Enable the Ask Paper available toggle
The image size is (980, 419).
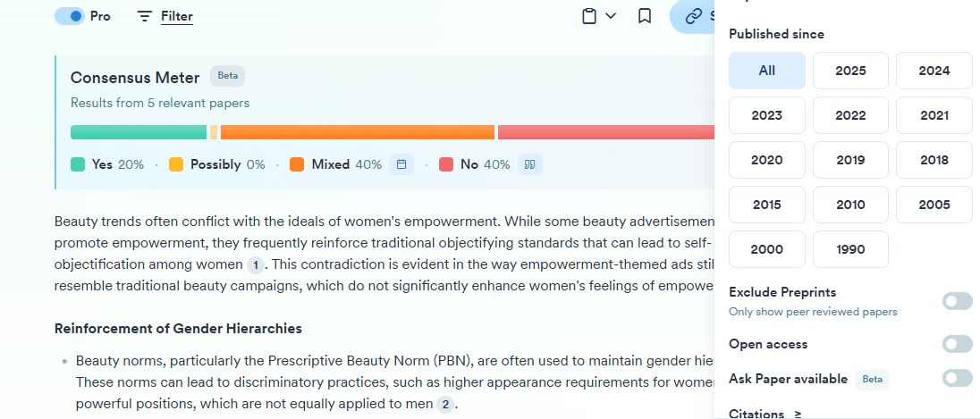pos(958,379)
